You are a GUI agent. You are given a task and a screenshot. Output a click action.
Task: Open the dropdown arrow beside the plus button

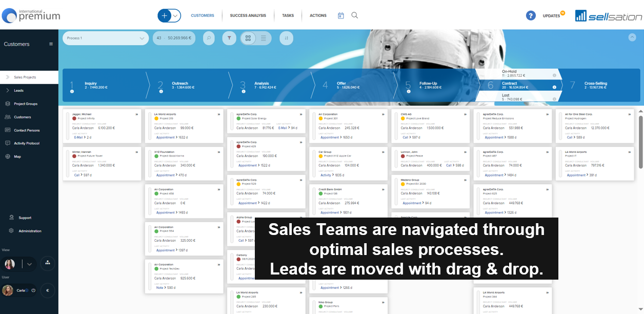click(176, 15)
